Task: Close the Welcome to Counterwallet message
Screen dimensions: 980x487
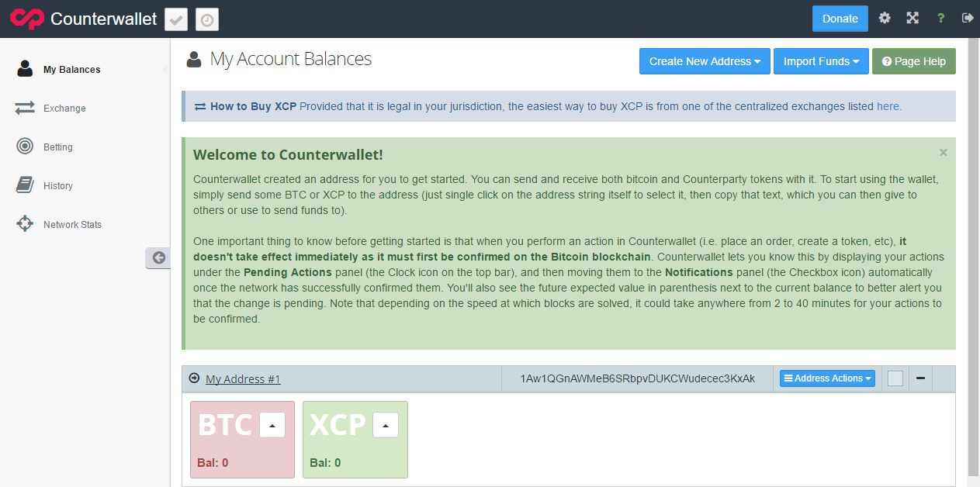Action: [x=944, y=153]
